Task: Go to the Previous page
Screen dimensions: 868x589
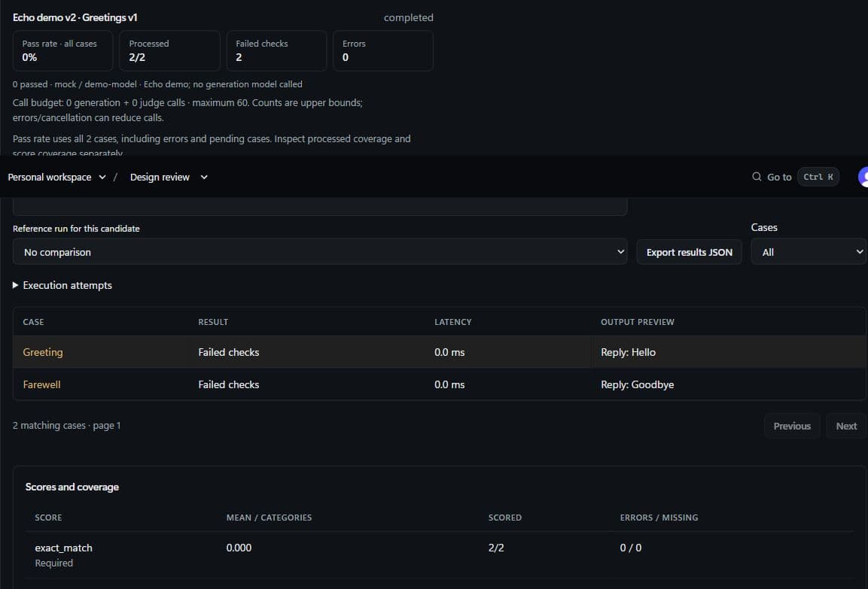Action: (792, 426)
